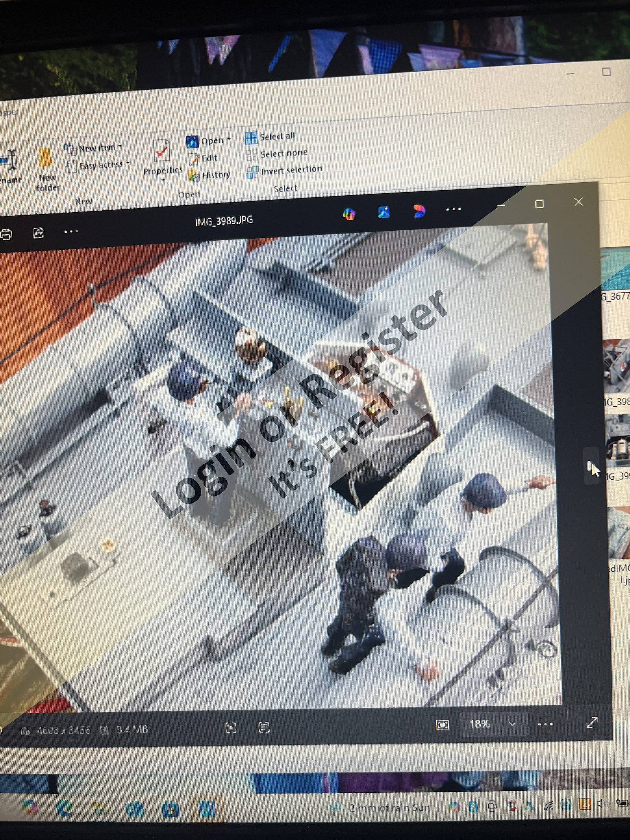Expand the New item dropdown
Screen dimensions: 630x840
[120, 146]
